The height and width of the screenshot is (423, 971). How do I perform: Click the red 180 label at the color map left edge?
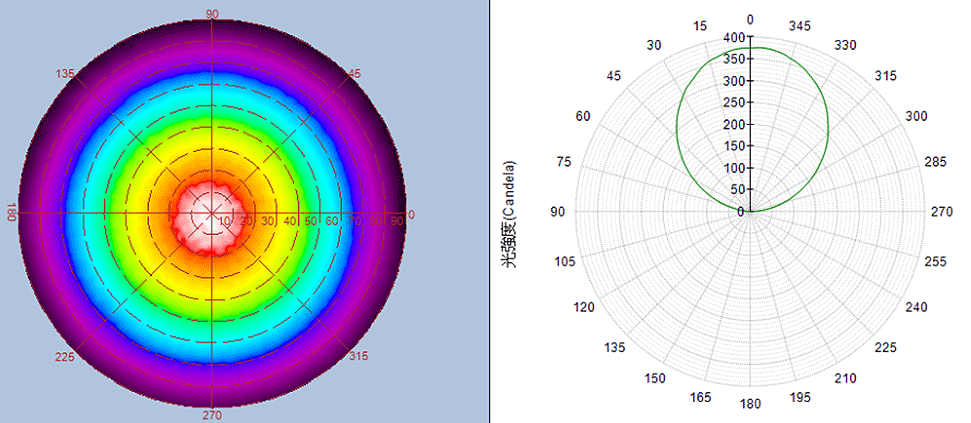(12, 214)
